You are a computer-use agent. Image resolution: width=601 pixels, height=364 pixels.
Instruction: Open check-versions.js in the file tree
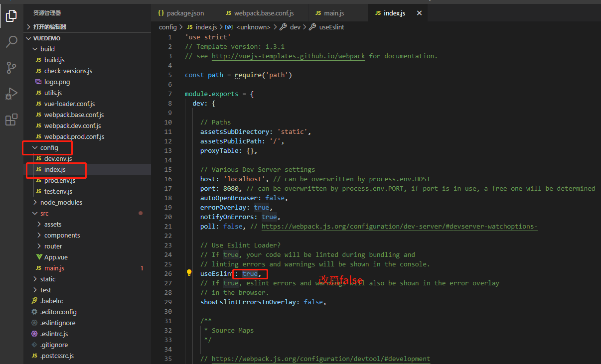tap(87, 71)
